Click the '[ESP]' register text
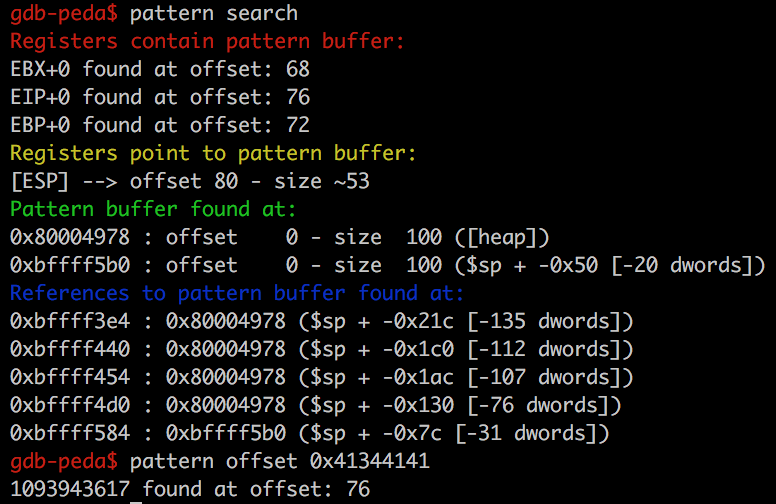Screen dimensions: 776x504 tap(40, 182)
